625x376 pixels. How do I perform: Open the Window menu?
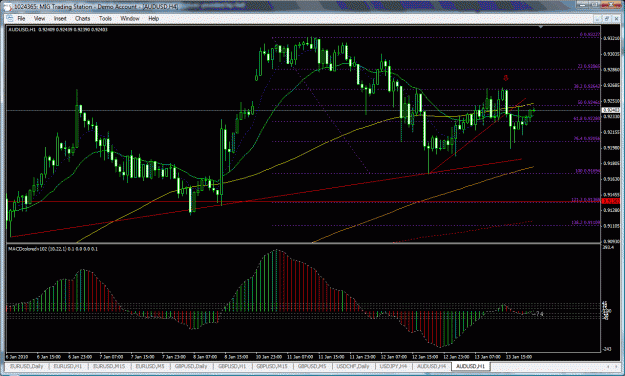tap(130, 18)
